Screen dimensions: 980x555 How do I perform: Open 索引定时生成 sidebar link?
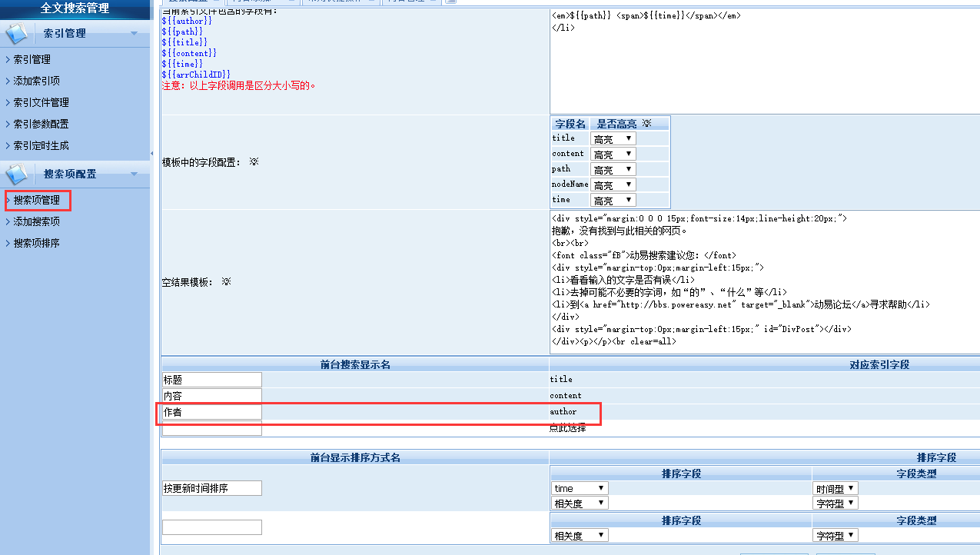pyautogui.click(x=41, y=145)
